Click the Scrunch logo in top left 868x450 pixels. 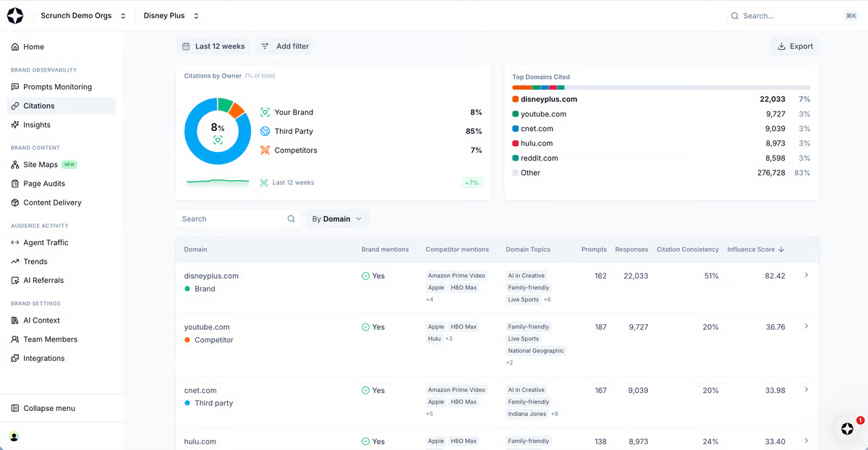pos(14,15)
